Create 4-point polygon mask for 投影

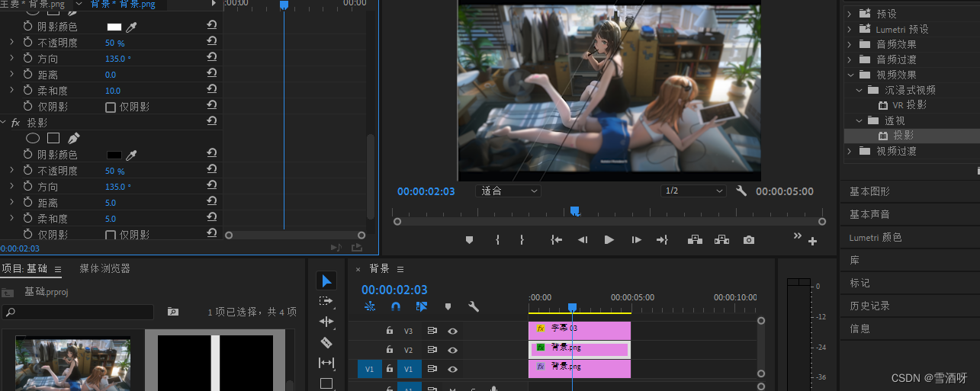click(x=53, y=138)
